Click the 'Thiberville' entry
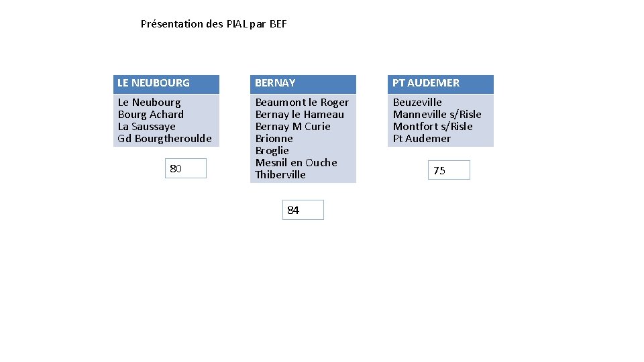 click(x=280, y=175)
